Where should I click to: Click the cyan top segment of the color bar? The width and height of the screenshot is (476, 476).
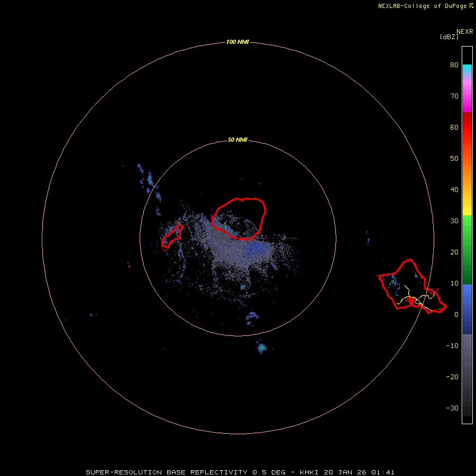pos(467,69)
